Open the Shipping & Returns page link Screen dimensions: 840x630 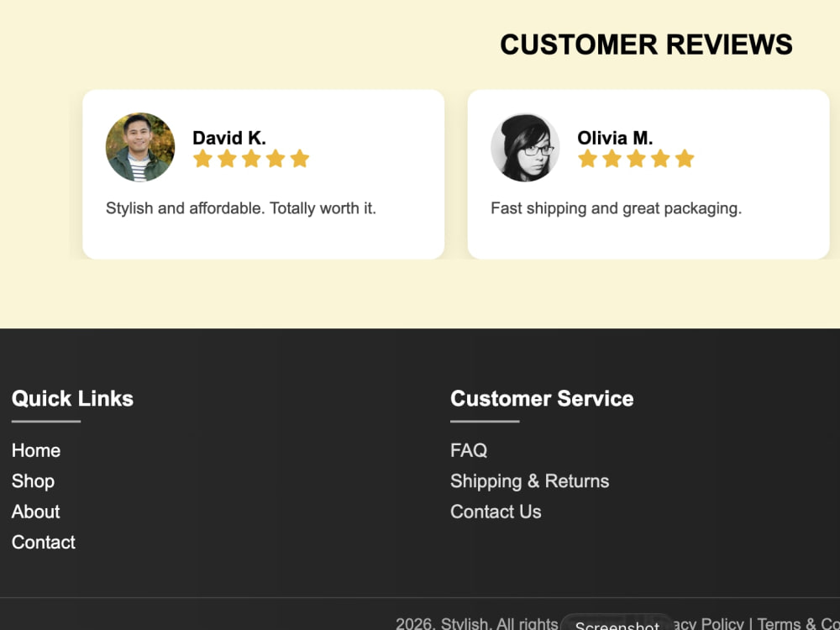point(530,481)
